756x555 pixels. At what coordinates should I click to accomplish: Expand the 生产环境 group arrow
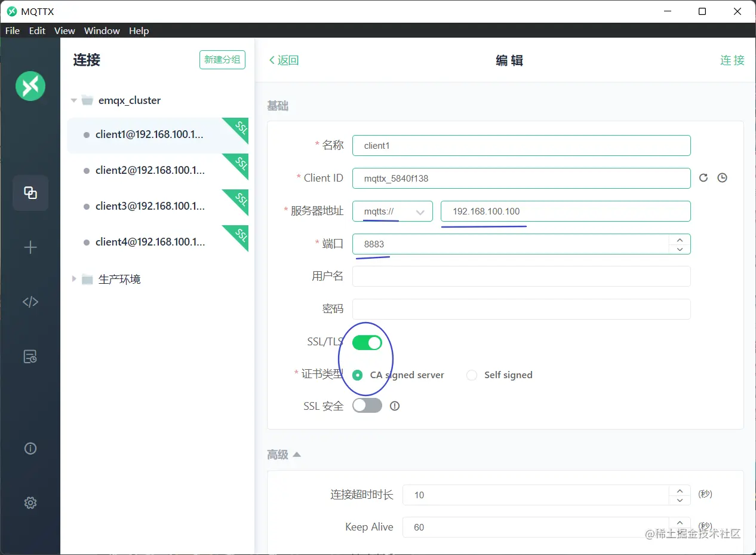coord(74,279)
